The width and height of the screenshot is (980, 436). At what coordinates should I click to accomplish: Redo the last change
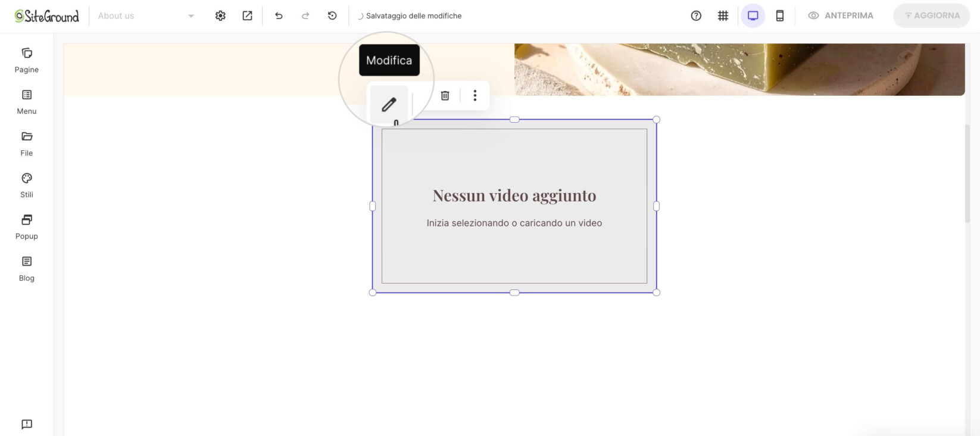[x=305, y=16]
